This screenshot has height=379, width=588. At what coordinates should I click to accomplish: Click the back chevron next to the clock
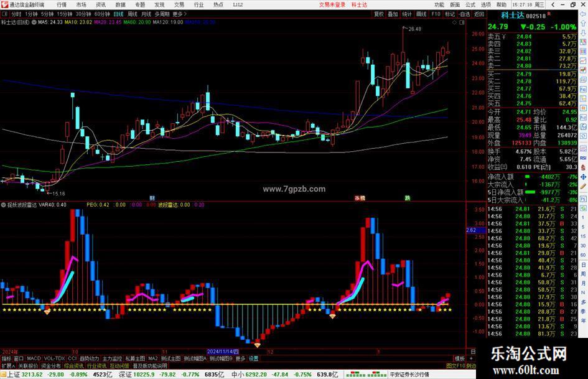(553, 4)
